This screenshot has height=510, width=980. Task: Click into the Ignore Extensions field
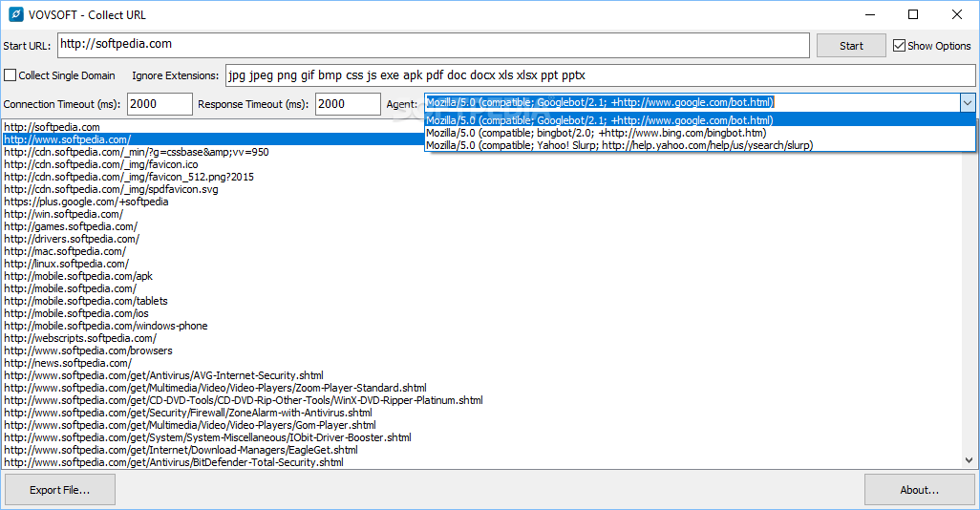600,75
